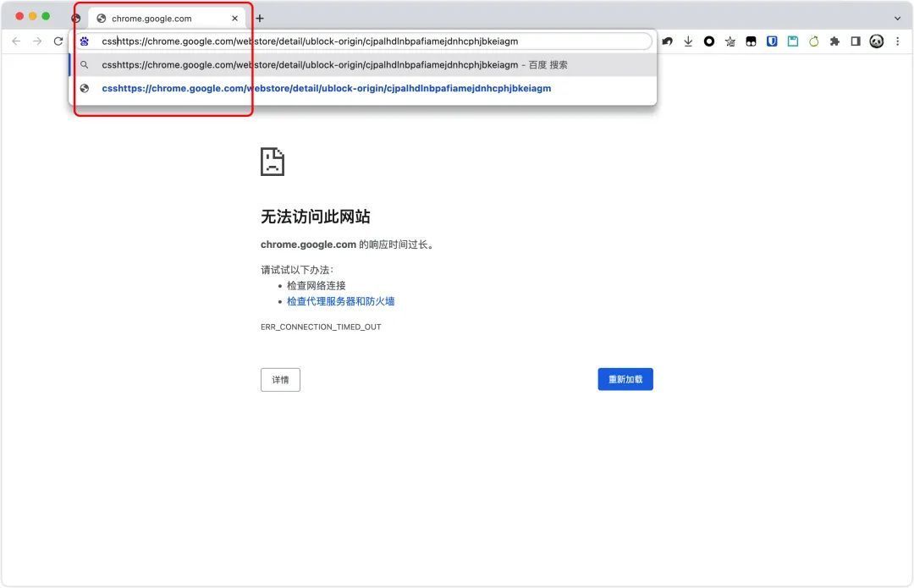Open the 检查代理服务器和防火墙 link
Image resolution: width=914 pixels, height=588 pixels.
(340, 301)
